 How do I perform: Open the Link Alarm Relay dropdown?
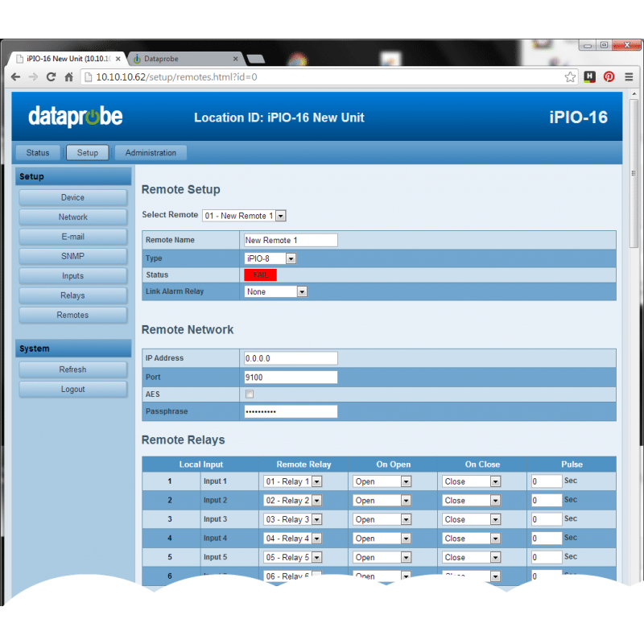(275, 291)
